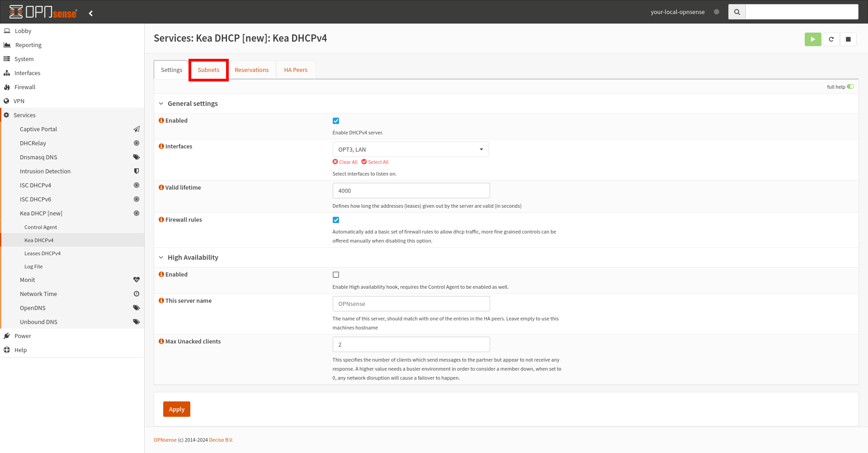Stop the service with the square stop icon

(848, 39)
